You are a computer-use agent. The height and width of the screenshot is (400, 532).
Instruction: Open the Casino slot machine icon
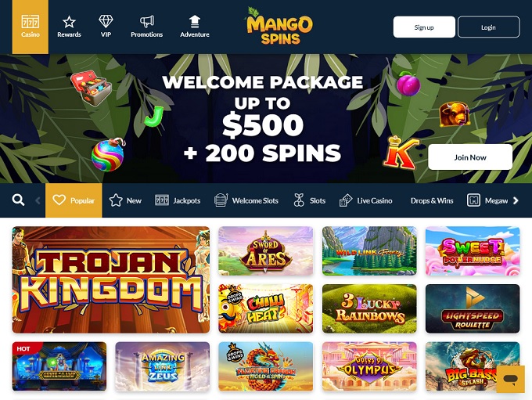(x=31, y=22)
